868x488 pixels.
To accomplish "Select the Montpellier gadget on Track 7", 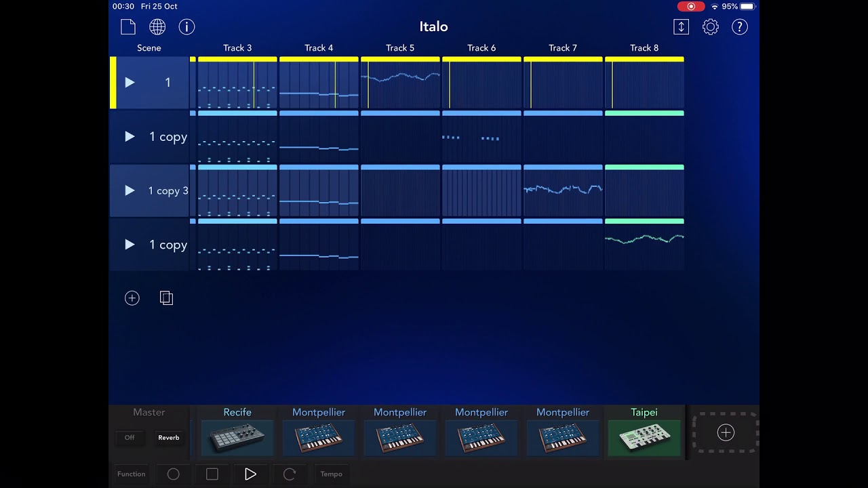I will tap(563, 438).
